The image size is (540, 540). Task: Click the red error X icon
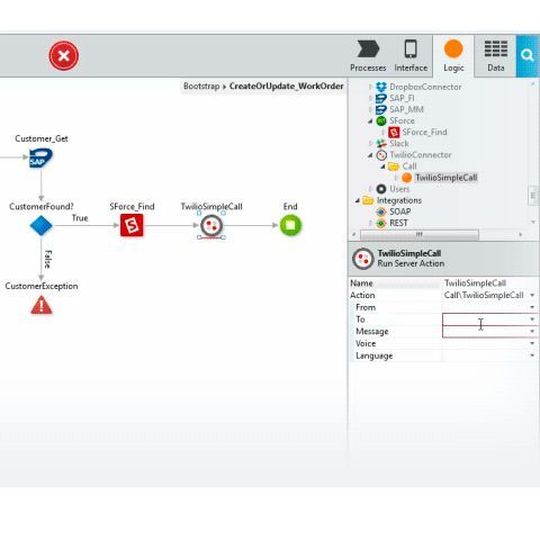(64, 56)
